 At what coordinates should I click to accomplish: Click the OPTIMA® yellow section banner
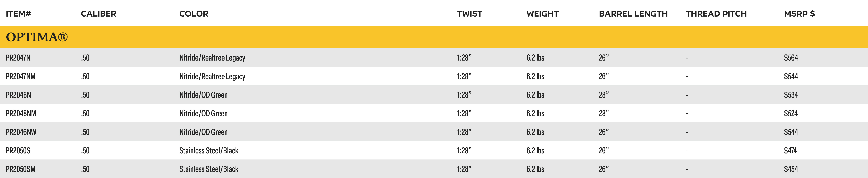[x=434, y=37]
